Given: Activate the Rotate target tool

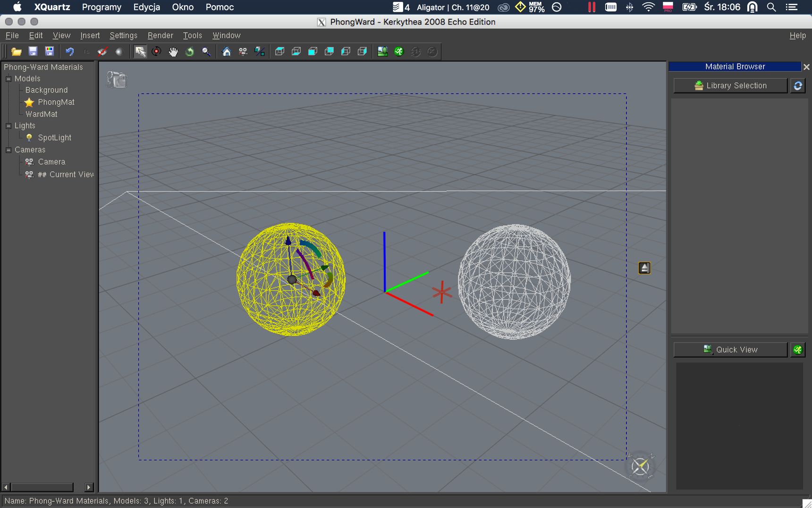Looking at the screenshot, I should (156, 52).
